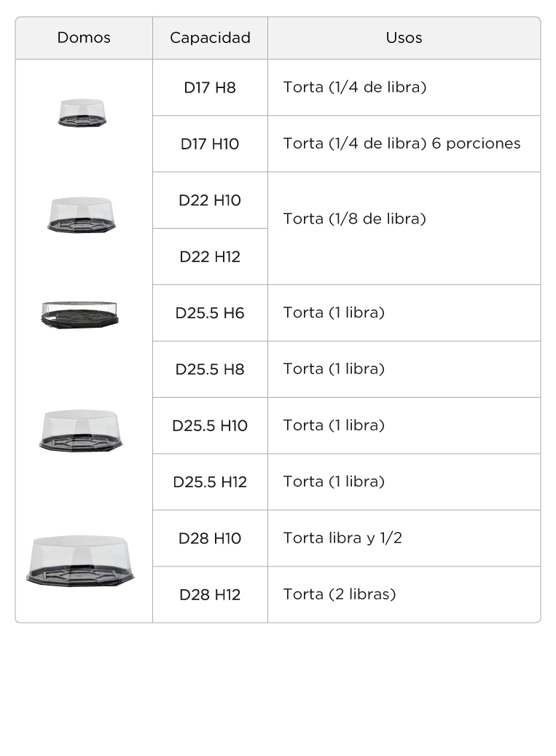Click the Domos column header

tap(84, 38)
